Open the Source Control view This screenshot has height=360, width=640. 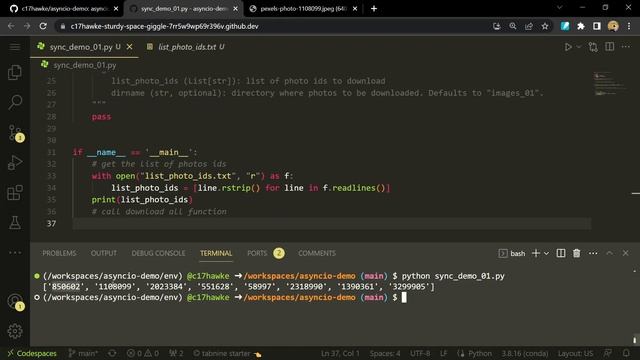pos(16,133)
